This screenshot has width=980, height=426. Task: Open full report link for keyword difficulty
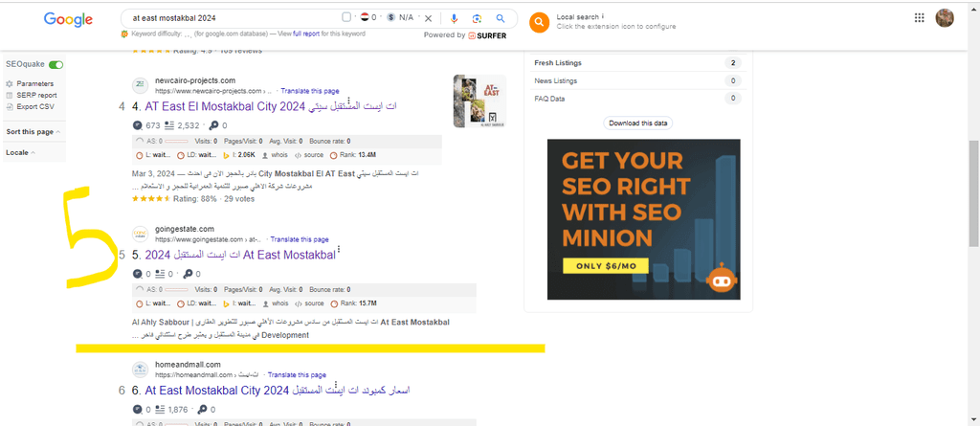pos(305,34)
